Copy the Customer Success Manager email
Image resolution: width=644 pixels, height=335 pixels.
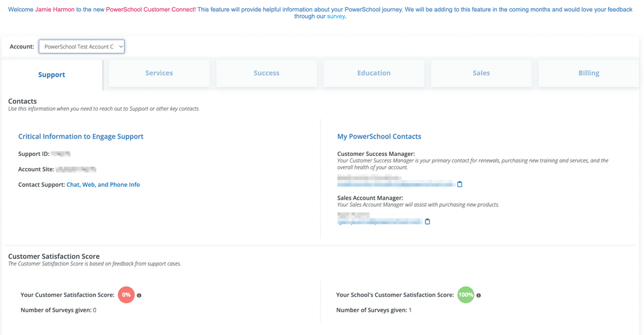[x=460, y=184]
